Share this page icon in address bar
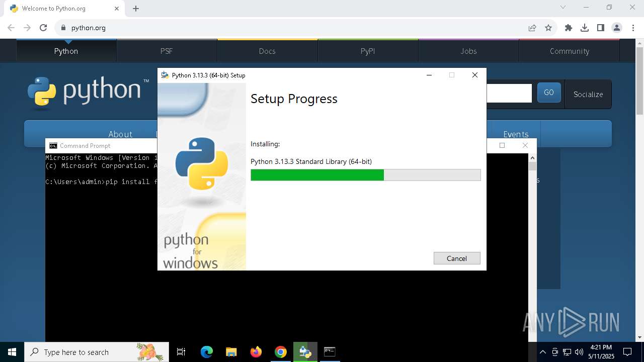Viewport: 644px width, 362px height. 532,28
